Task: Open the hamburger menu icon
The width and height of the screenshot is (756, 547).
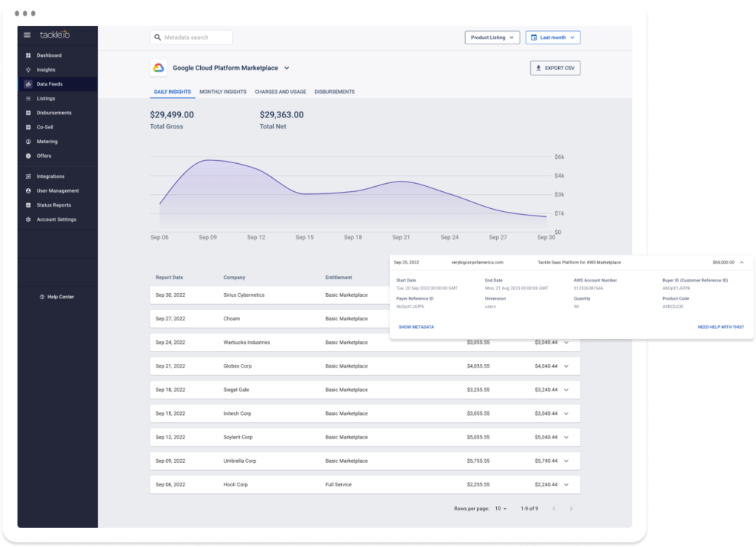Action: 27,35
